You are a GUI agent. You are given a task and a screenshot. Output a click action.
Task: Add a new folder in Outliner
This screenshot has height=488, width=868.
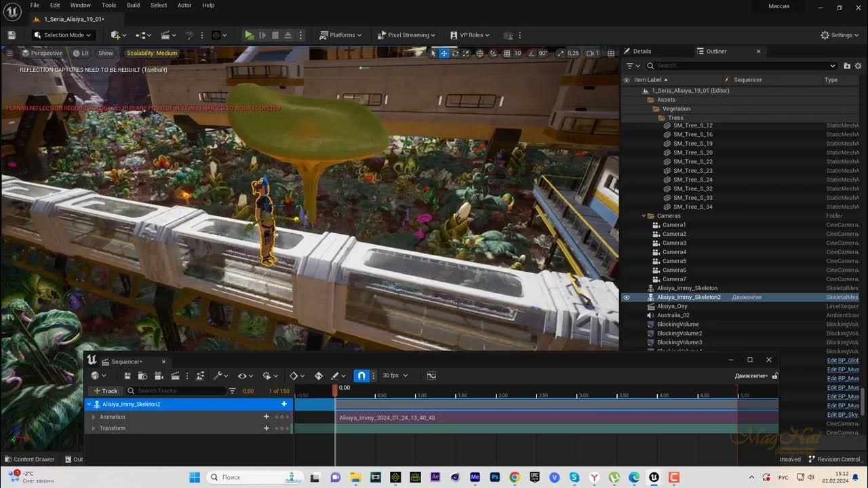(847, 66)
